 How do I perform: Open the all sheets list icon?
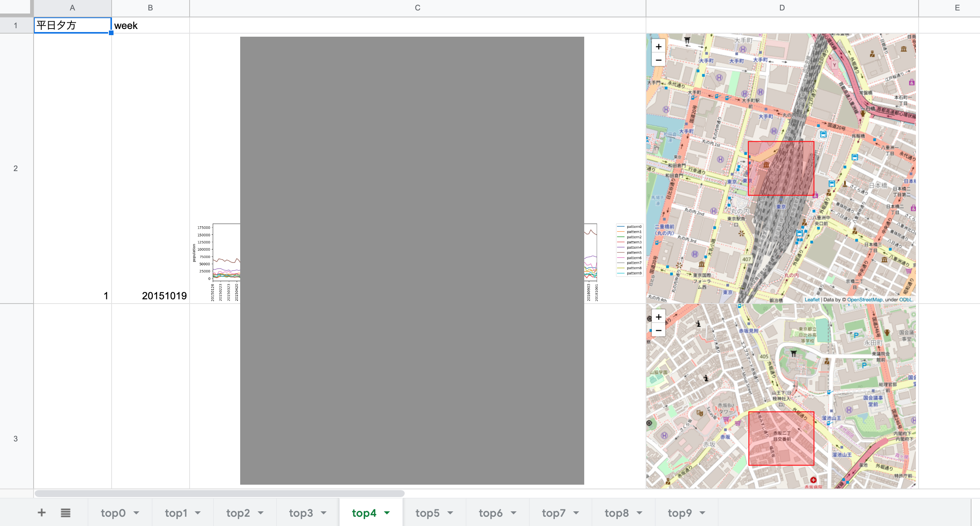coord(65,512)
